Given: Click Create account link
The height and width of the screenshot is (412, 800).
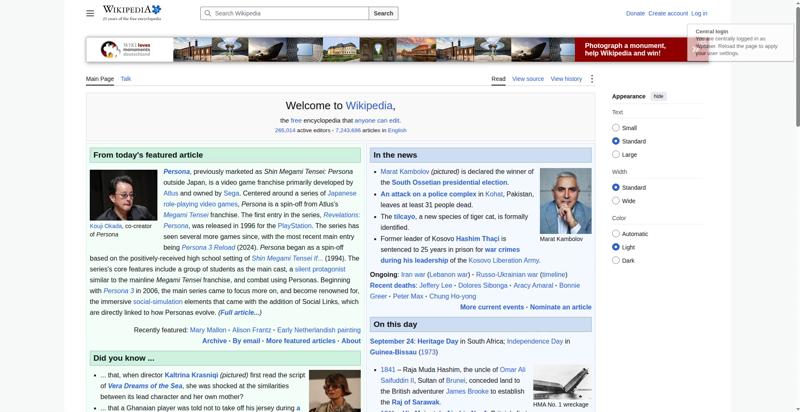Looking at the screenshot, I should [668, 13].
